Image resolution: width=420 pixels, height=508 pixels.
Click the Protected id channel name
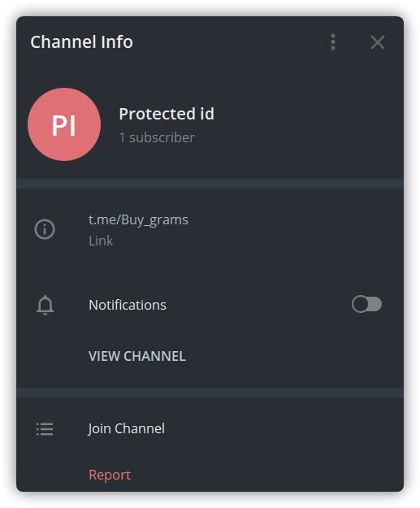tap(167, 114)
